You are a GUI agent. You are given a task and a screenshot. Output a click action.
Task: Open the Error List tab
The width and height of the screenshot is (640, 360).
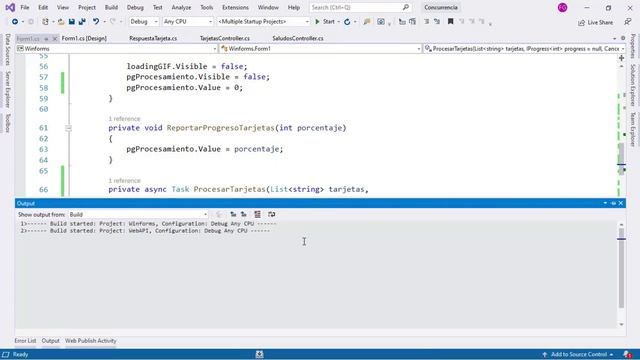pyautogui.click(x=25, y=341)
